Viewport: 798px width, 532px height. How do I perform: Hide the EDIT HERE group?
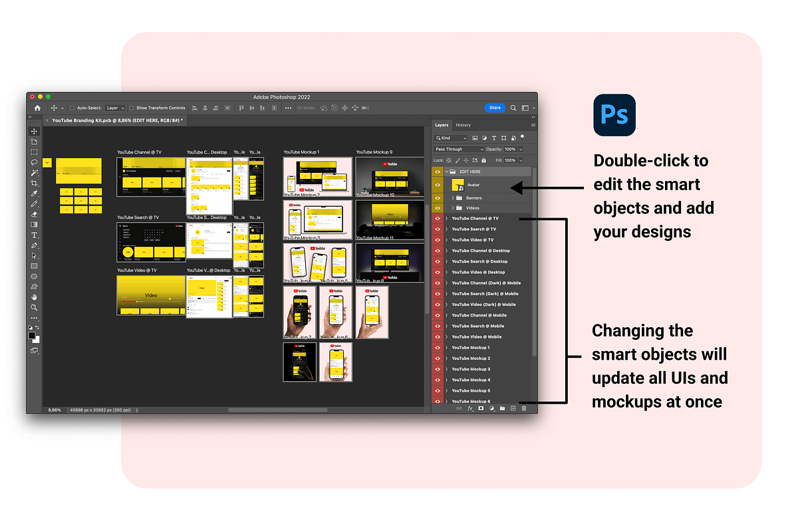click(438, 172)
